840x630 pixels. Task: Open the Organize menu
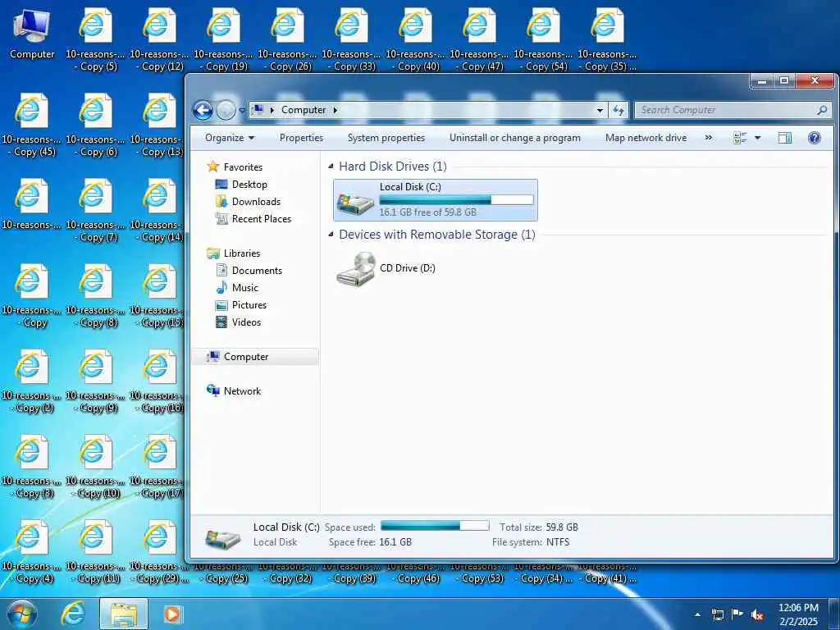pyautogui.click(x=230, y=138)
